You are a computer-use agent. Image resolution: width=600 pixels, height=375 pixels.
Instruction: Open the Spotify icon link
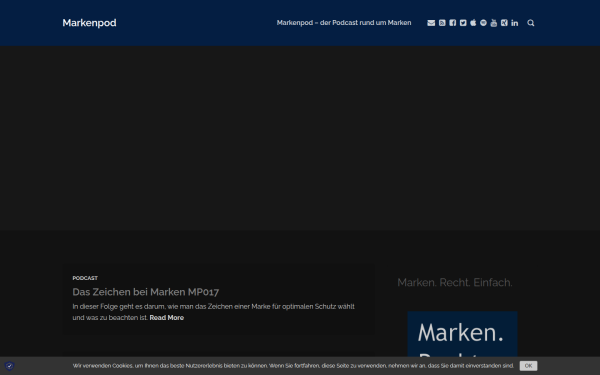(x=483, y=23)
